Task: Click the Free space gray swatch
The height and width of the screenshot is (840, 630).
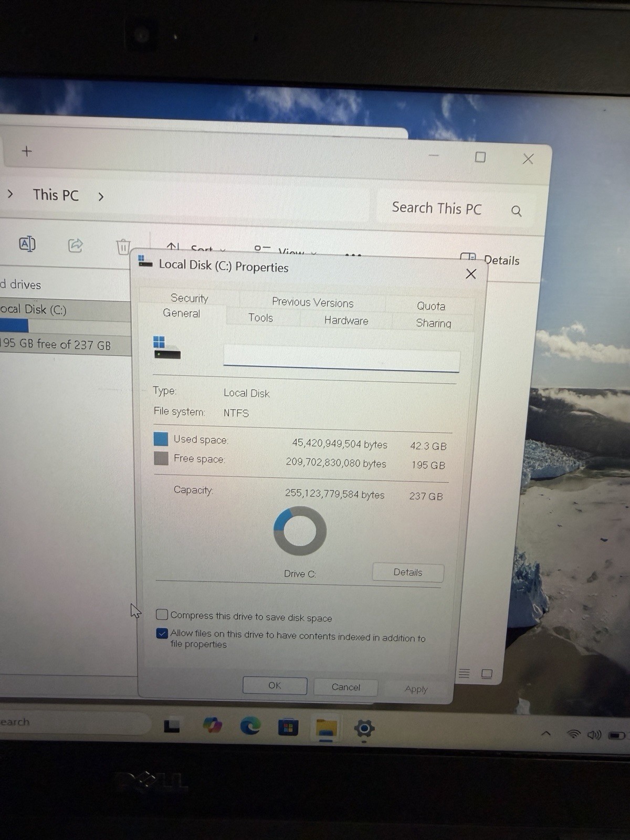Action: click(x=161, y=458)
